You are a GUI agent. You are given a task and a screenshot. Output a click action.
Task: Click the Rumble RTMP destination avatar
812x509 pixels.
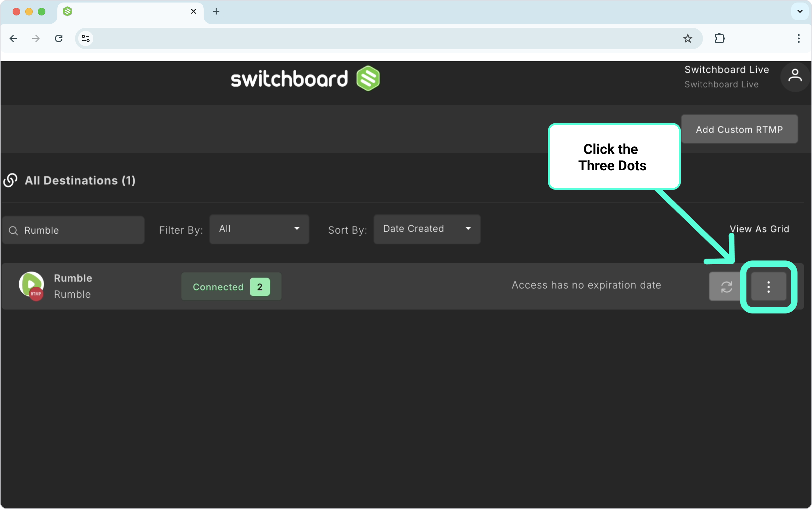point(31,286)
